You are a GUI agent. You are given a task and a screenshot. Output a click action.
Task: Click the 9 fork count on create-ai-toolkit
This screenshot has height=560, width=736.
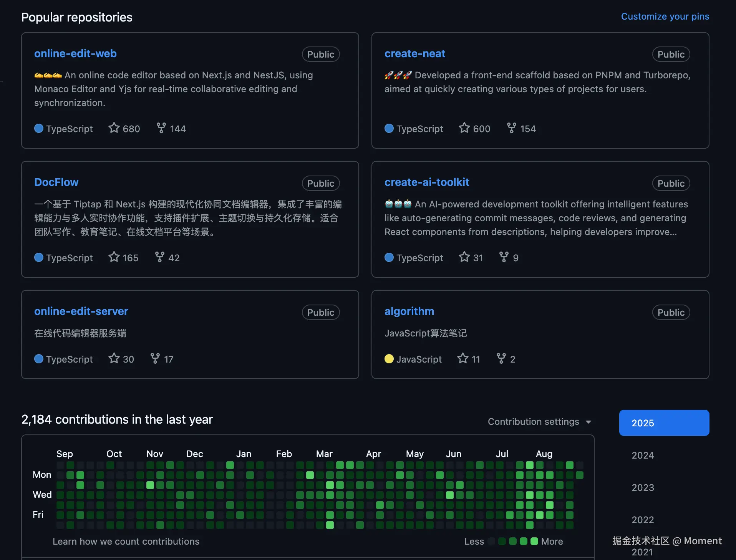(516, 258)
